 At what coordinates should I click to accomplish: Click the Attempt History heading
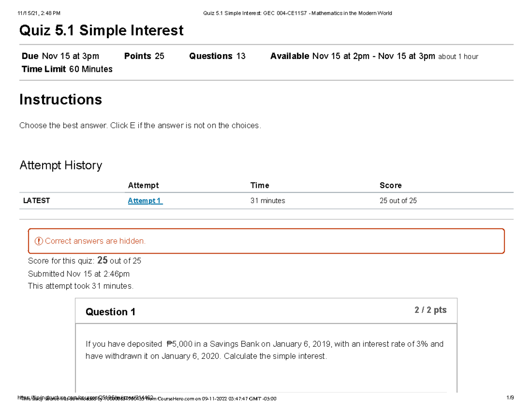click(x=60, y=165)
